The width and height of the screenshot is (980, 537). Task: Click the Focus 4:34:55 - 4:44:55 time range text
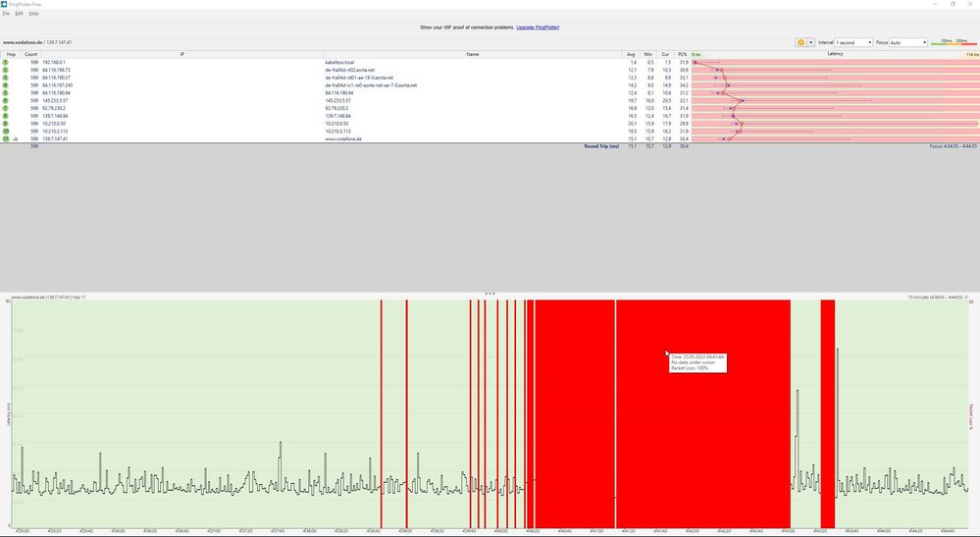[954, 146]
